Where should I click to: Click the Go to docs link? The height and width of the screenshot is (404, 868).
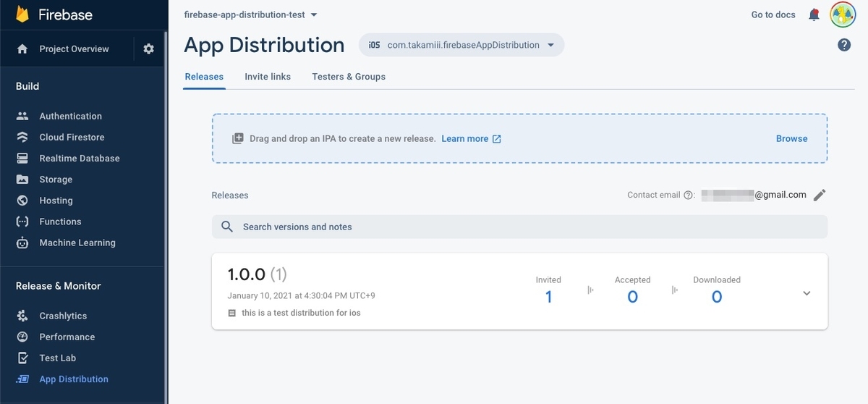[773, 14]
